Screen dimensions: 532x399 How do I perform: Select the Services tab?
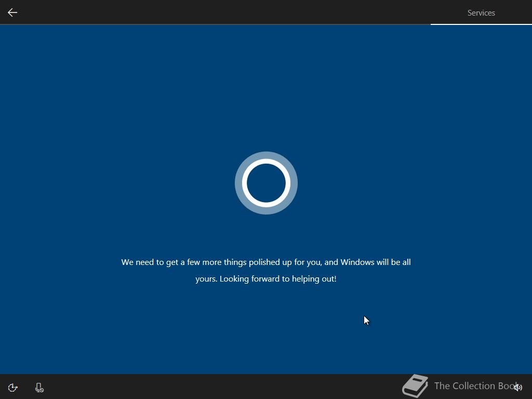(x=481, y=13)
